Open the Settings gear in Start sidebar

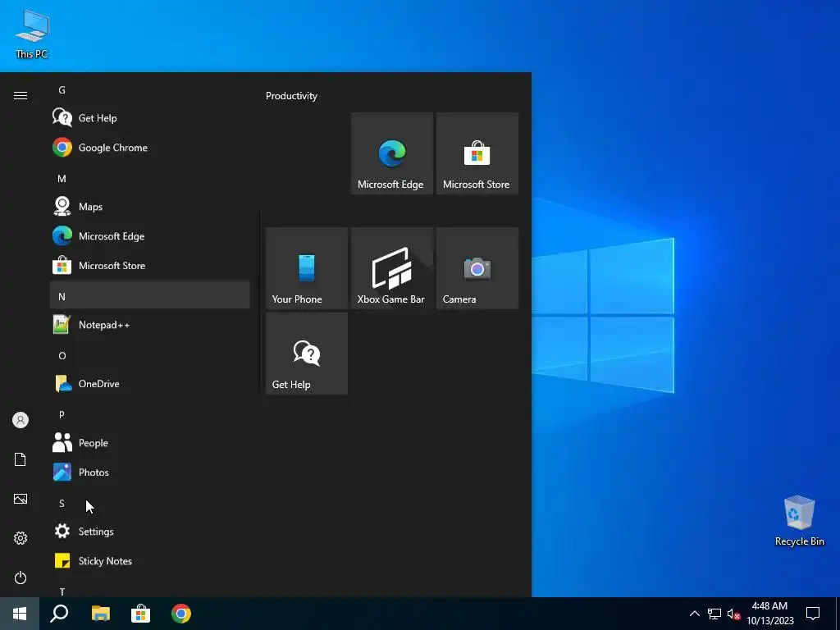(x=21, y=538)
